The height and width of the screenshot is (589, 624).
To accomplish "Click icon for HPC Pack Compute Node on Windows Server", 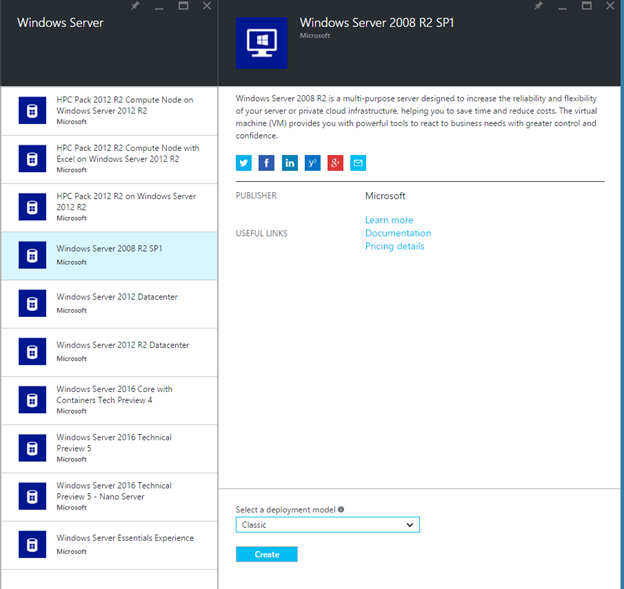I will pyautogui.click(x=32, y=110).
